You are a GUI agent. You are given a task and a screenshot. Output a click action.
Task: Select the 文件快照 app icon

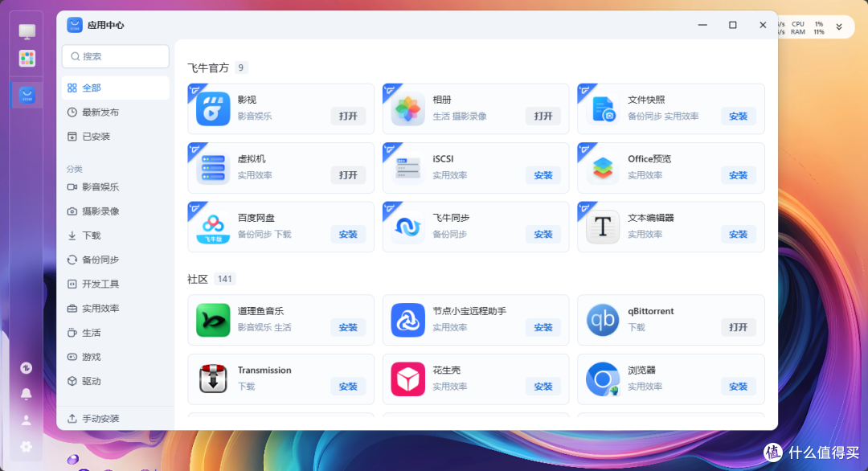[603, 109]
